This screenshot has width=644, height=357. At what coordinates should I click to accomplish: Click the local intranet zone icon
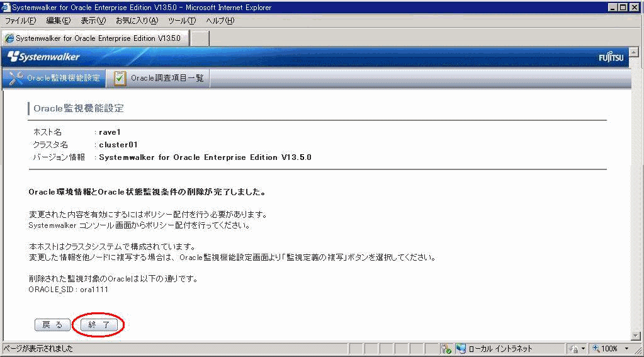click(x=461, y=349)
